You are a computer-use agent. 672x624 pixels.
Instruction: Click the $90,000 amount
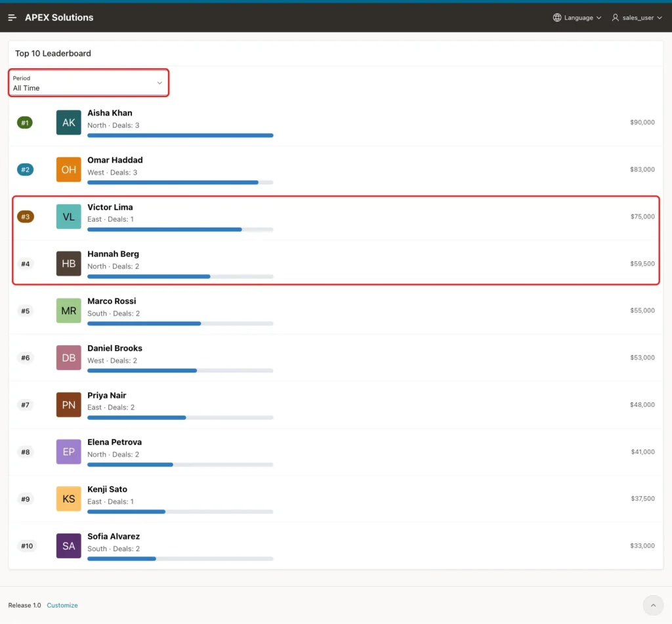pos(642,122)
